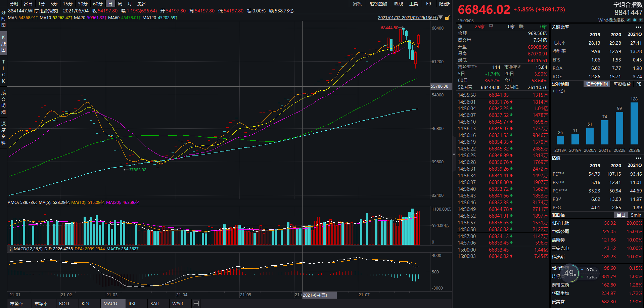Click the plus icon to add to watchlist

(640, 20)
